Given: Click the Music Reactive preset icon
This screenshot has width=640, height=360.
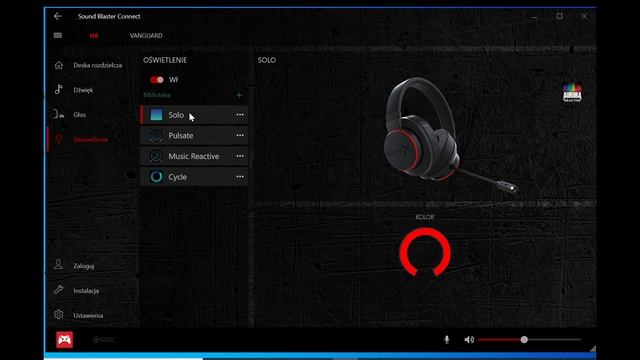Looking at the screenshot, I should click(156, 156).
